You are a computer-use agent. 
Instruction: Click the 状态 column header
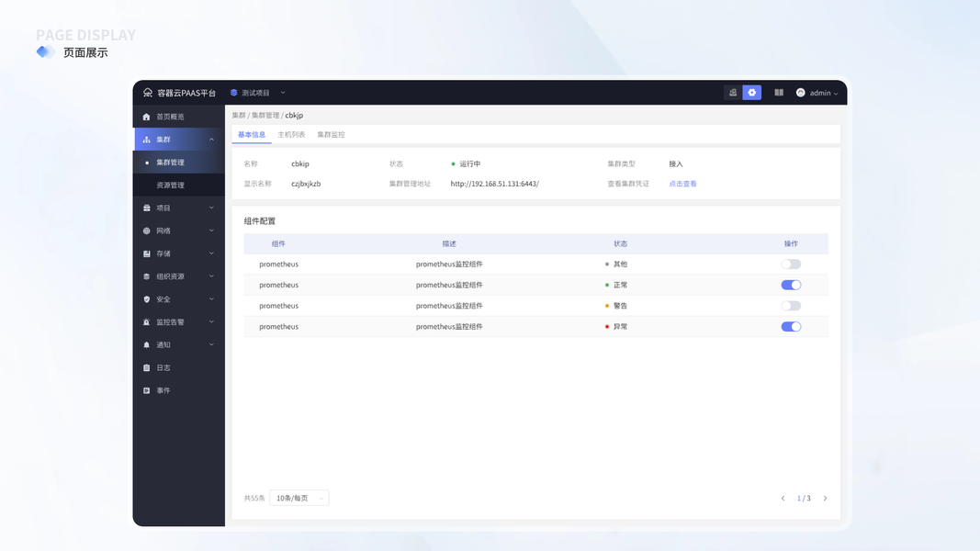tap(620, 243)
